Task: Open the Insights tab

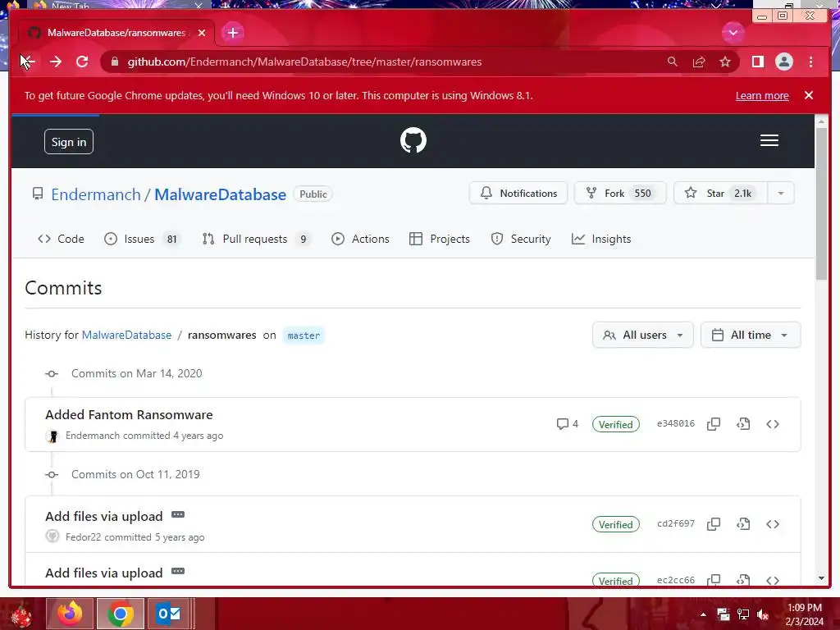Action: click(601, 239)
